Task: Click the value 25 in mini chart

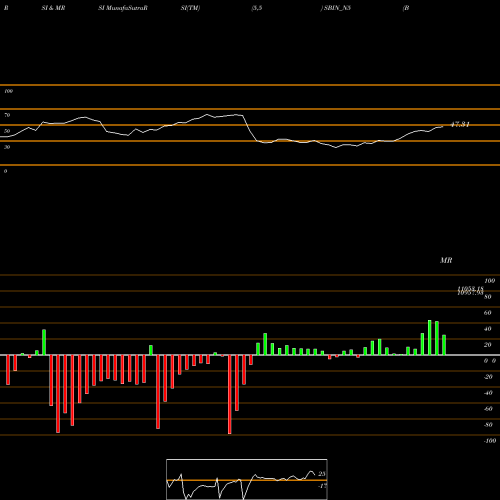Action: tap(322, 474)
